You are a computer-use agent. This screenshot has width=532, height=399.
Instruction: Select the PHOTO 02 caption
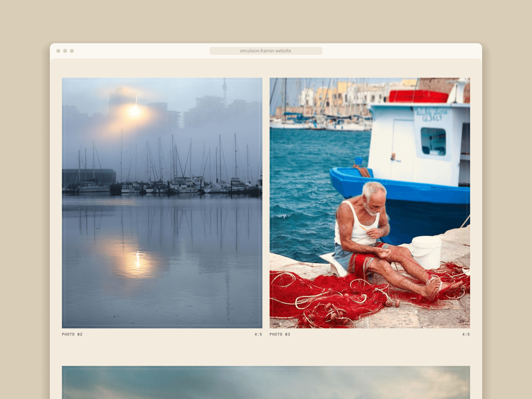[x=72, y=334]
